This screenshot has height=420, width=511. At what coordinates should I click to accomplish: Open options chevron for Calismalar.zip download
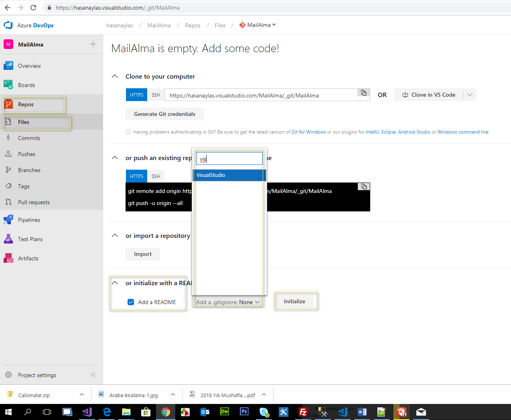tap(82, 395)
